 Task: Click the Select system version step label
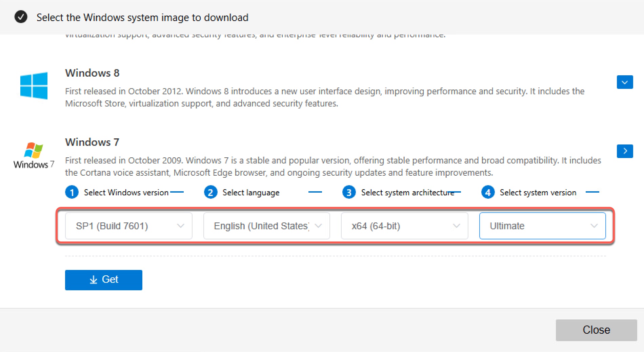pyautogui.click(x=538, y=192)
